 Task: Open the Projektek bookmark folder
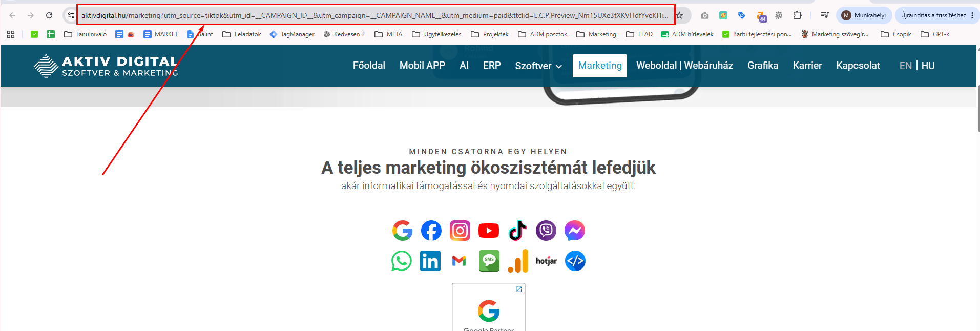tap(490, 34)
